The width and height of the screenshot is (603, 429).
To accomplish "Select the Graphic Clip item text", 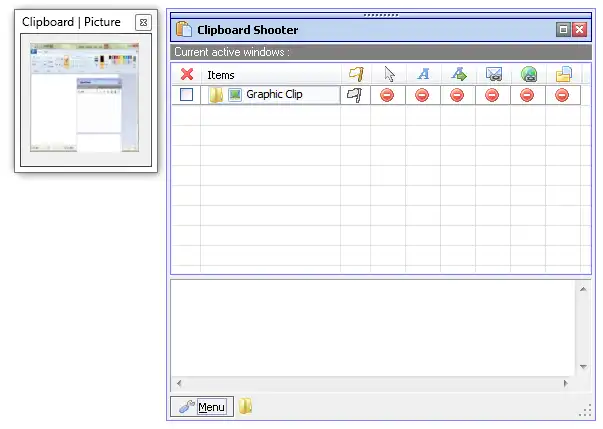I will [x=274, y=94].
